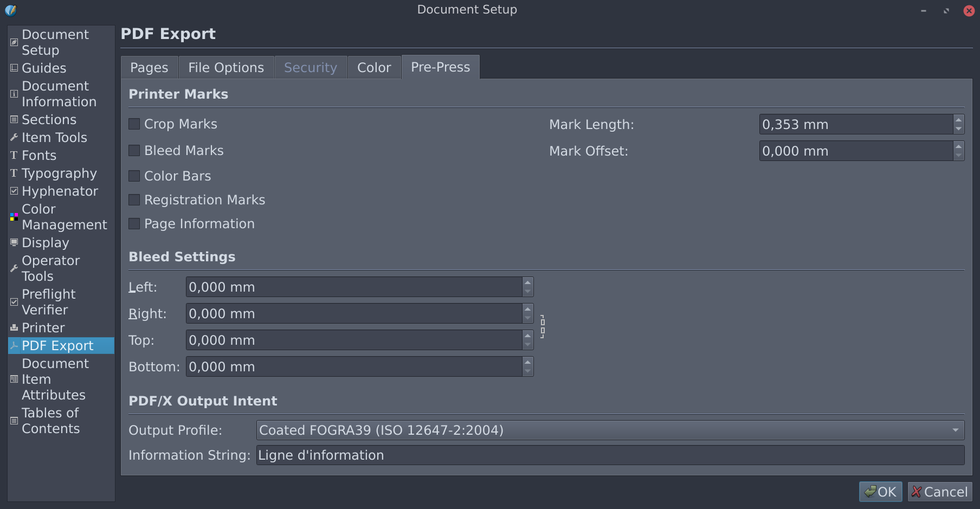Click the Document Information sidebar icon
980x509 pixels.
tap(14, 93)
